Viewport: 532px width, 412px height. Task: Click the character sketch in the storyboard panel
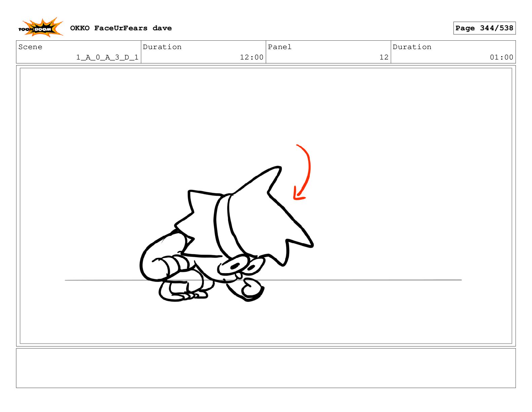click(227, 234)
